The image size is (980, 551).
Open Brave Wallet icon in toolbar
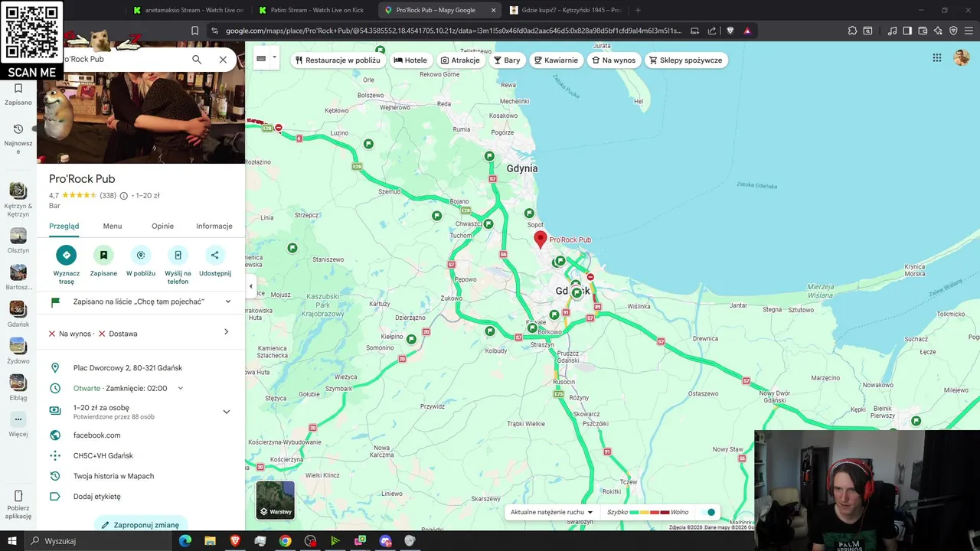[x=923, y=31]
